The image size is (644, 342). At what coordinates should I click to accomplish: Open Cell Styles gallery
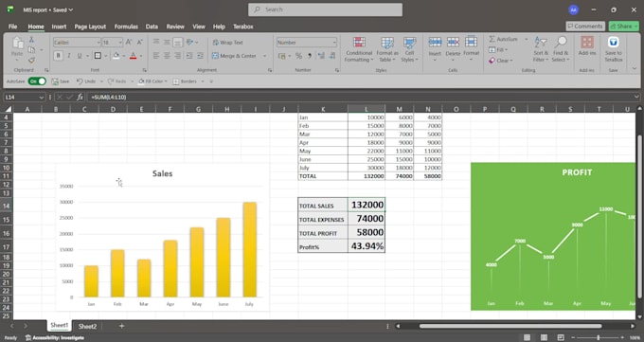409,49
